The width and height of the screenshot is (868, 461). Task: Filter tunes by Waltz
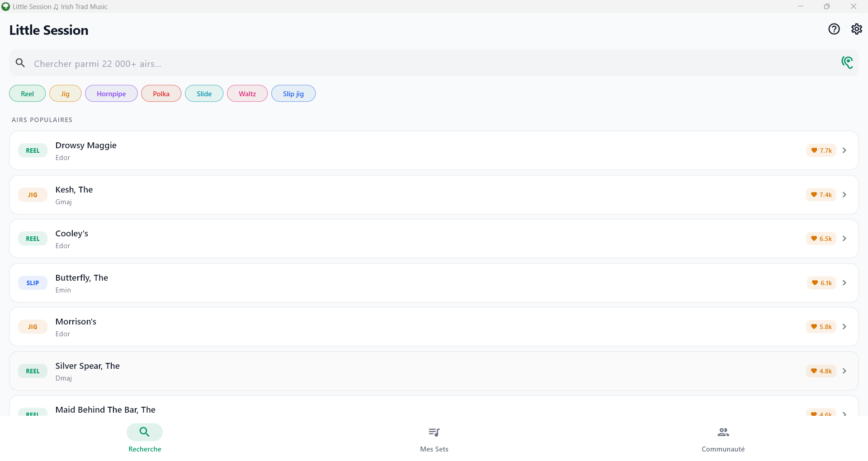[247, 94]
